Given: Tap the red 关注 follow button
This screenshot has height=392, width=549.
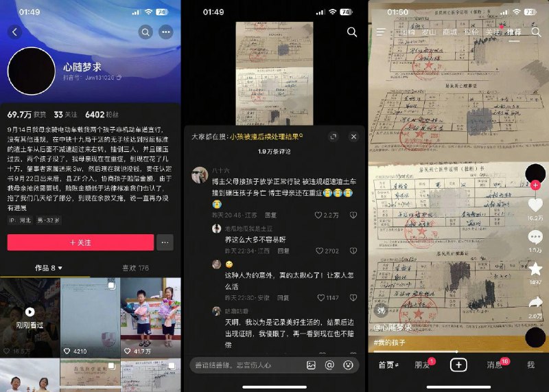Looking at the screenshot, I should [80, 242].
